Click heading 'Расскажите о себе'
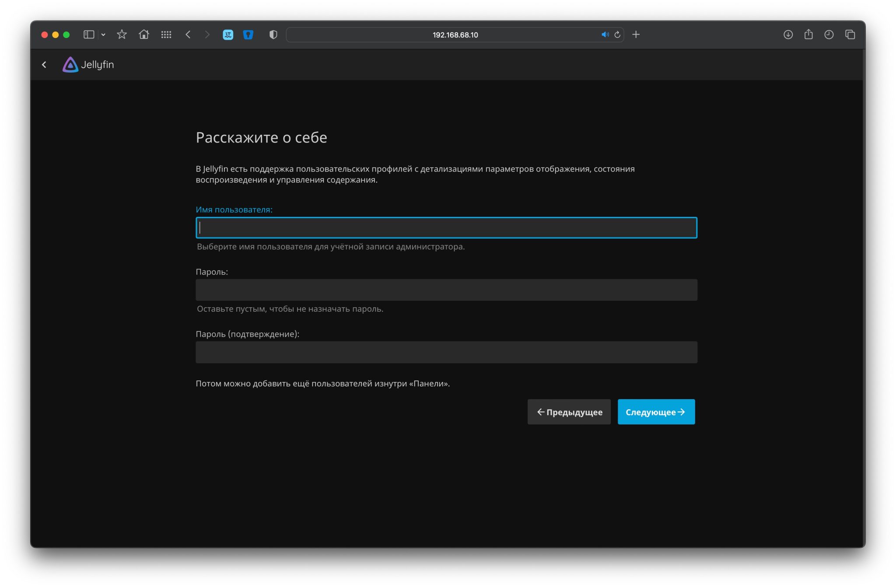Screen dimensions: 896x588 point(261,138)
